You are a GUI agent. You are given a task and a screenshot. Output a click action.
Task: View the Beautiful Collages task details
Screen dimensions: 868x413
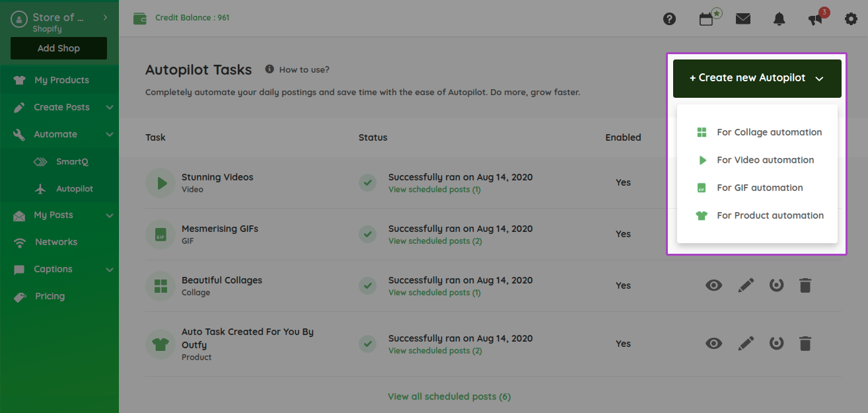pos(713,285)
